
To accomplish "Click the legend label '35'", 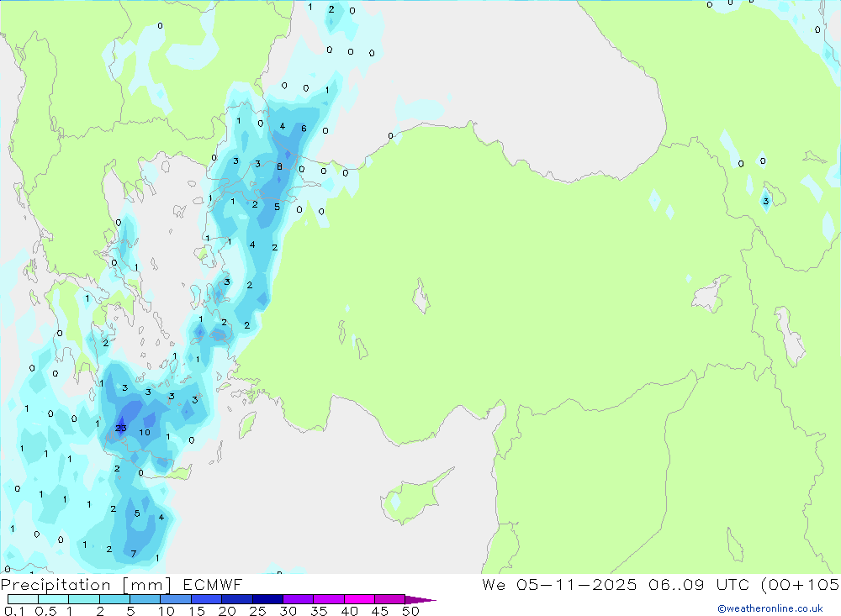I will click(x=319, y=611).
